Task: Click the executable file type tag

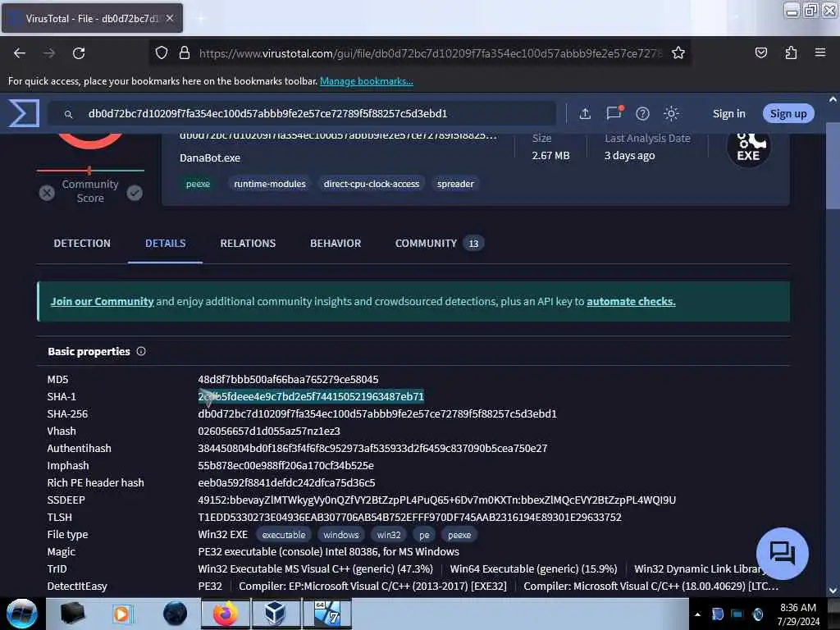Action: (284, 535)
